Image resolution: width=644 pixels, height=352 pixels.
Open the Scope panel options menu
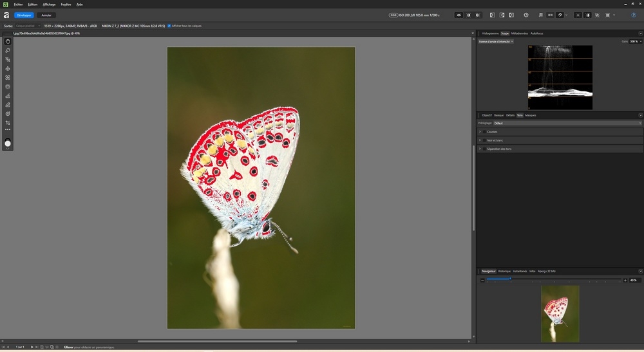pos(640,33)
